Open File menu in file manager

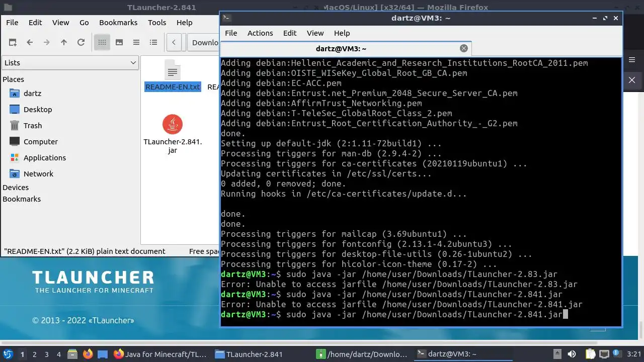pos(12,23)
